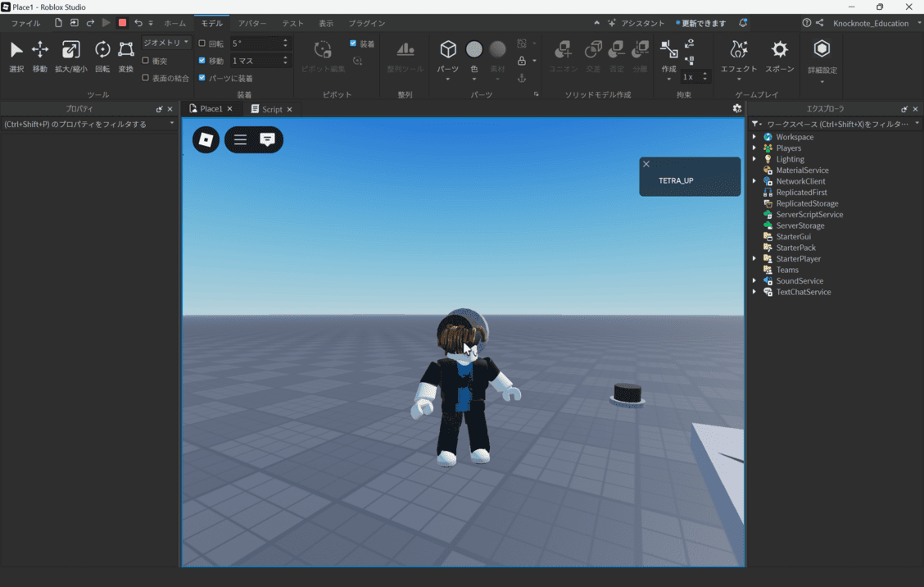Undo the last action in quick toolbar

[138, 23]
